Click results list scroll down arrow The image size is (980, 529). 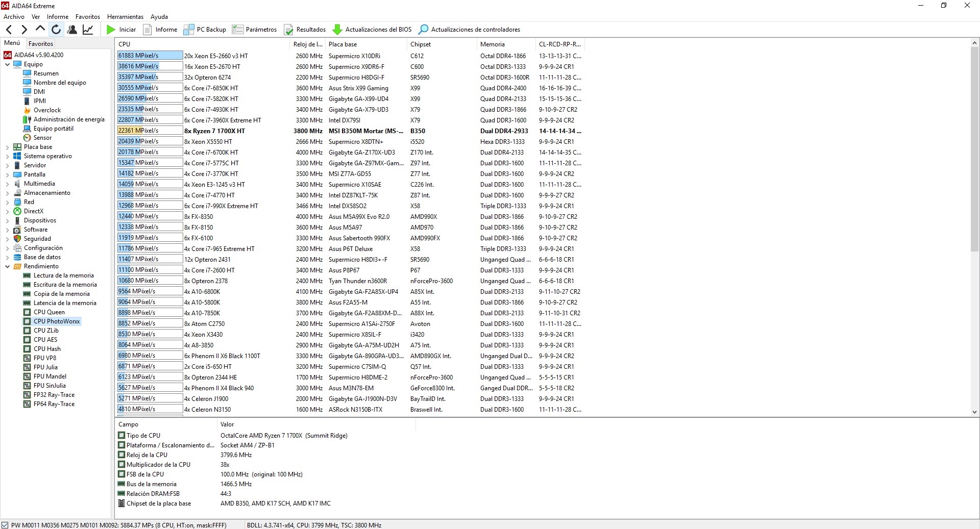click(x=974, y=412)
